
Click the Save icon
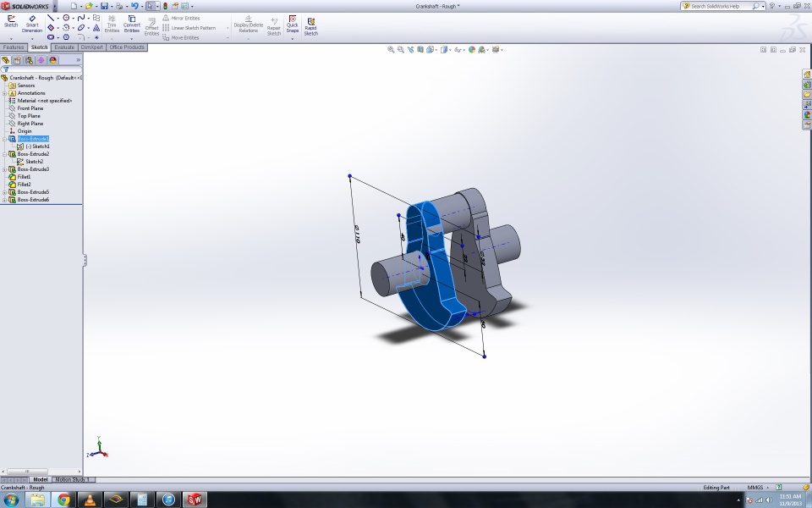(104, 6)
